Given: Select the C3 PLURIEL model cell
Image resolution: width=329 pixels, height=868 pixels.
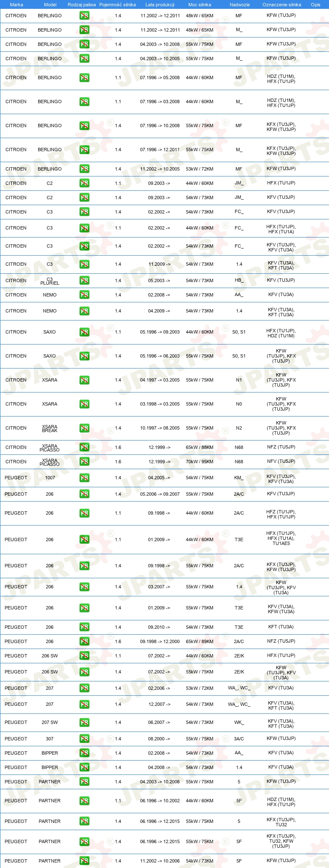Looking at the screenshot, I should tap(50, 281).
